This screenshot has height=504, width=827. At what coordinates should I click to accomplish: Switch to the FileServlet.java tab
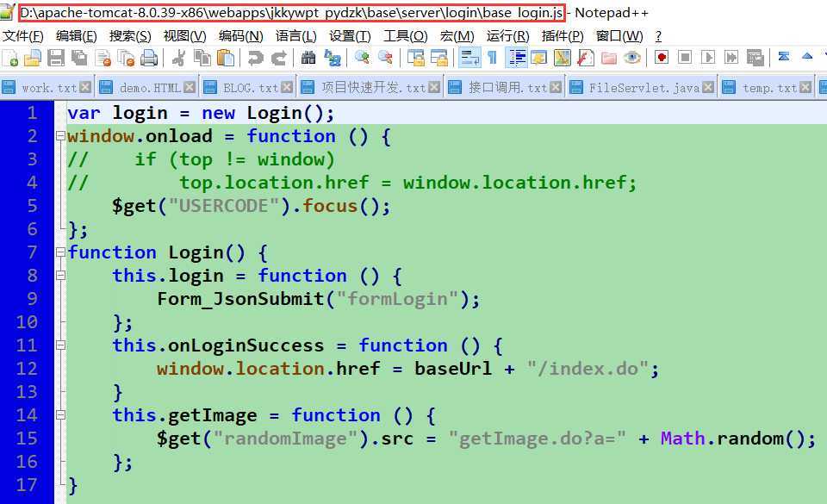click(x=641, y=88)
